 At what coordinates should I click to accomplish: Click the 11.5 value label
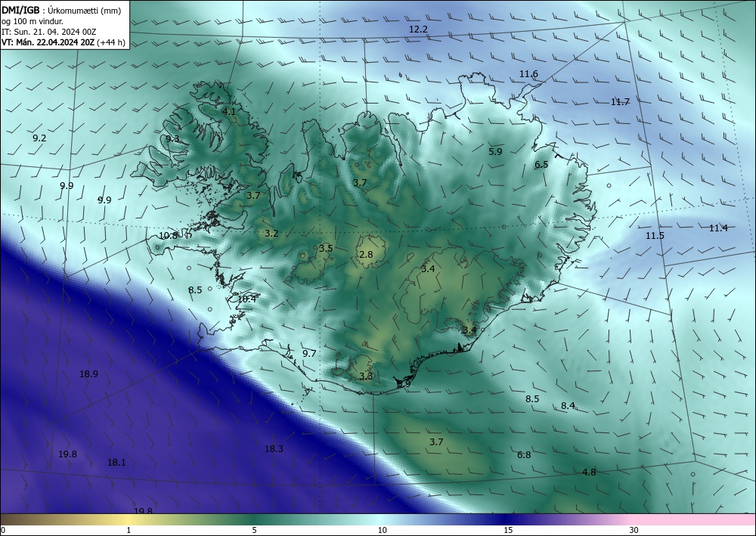pyautogui.click(x=655, y=236)
